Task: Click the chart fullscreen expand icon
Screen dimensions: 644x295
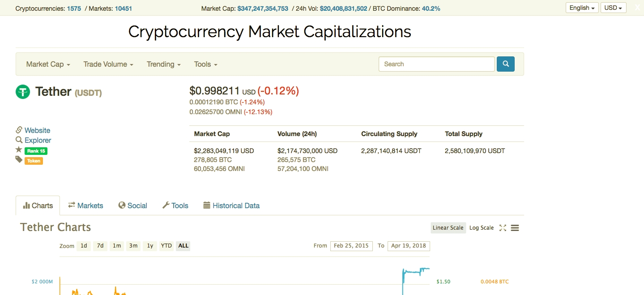Action: [x=503, y=228]
